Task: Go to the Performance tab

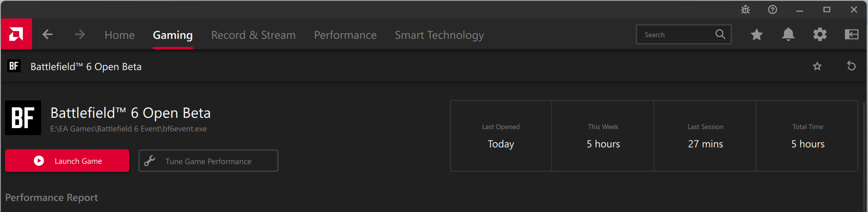Action: [345, 35]
